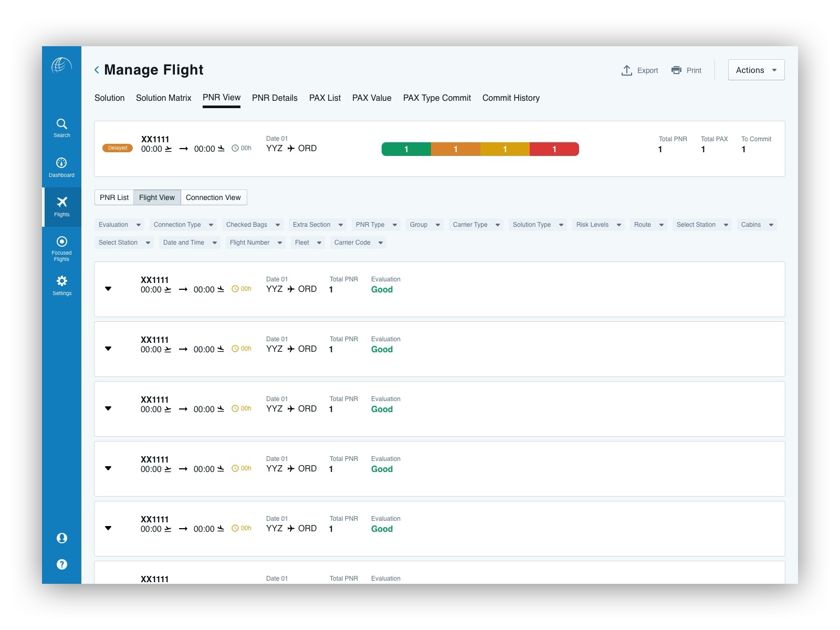Click the Export icon

coord(627,70)
